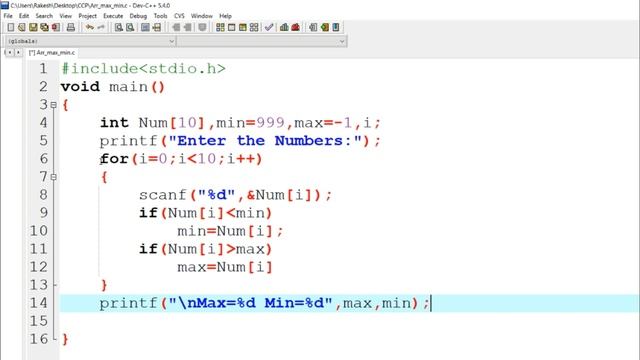
Task: Click the 'min=Num[i];' line
Action: click(230, 231)
